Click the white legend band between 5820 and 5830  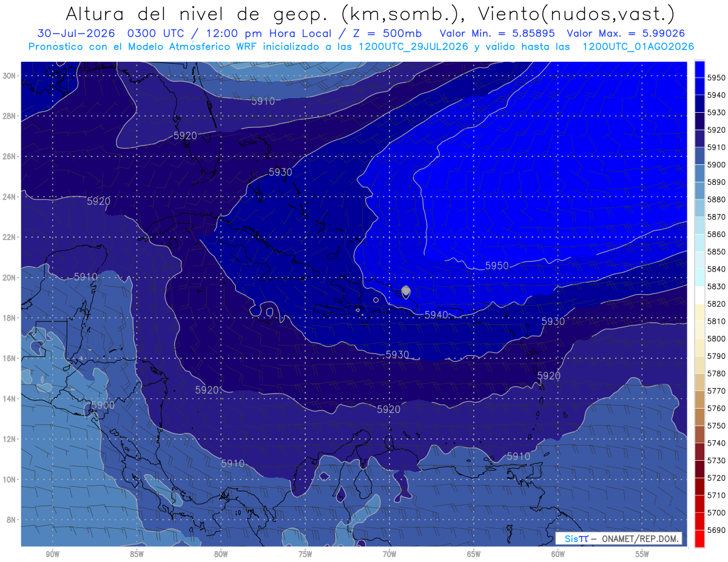699,295
